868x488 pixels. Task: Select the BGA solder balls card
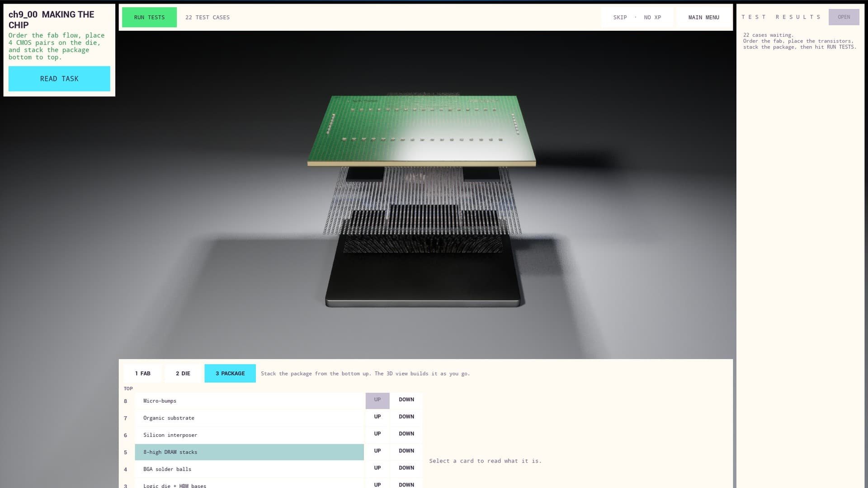[x=249, y=469]
